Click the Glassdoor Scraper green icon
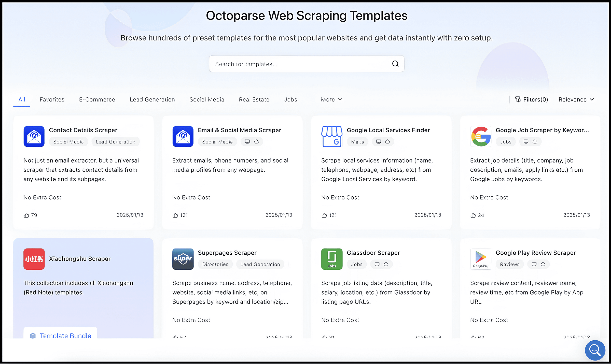This screenshot has height=364, width=611. [331, 259]
